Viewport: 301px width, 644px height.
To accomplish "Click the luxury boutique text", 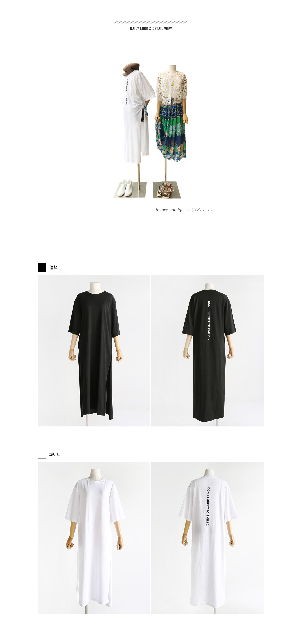I will coord(171,210).
